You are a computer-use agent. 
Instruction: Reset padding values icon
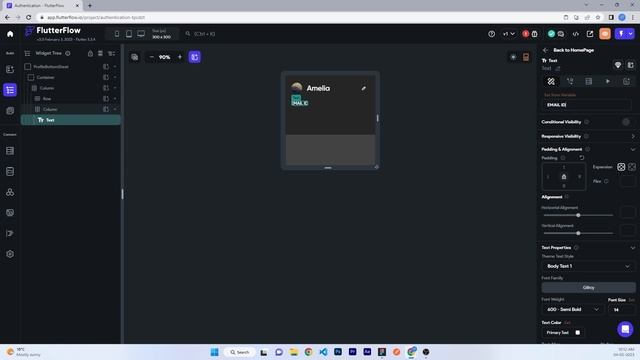point(582,158)
